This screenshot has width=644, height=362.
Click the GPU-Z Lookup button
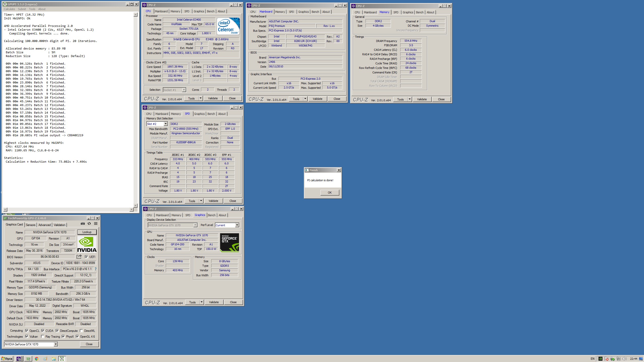pyautogui.click(x=87, y=232)
